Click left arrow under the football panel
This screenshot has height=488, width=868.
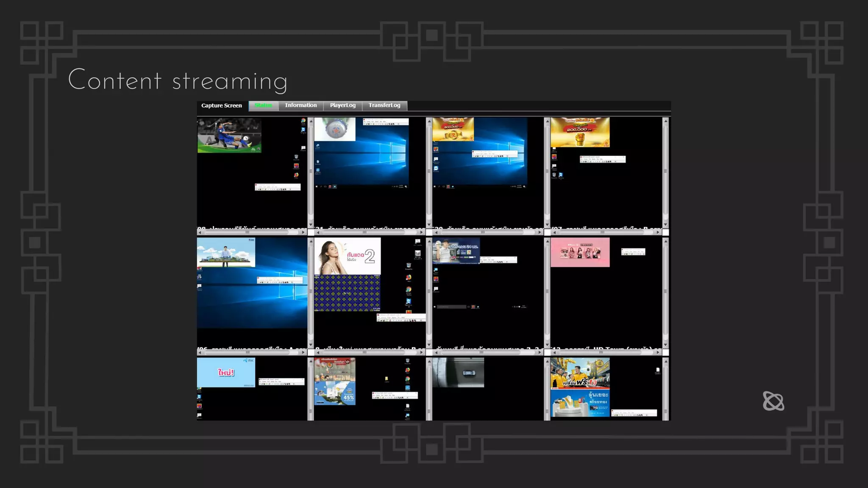[200, 232]
